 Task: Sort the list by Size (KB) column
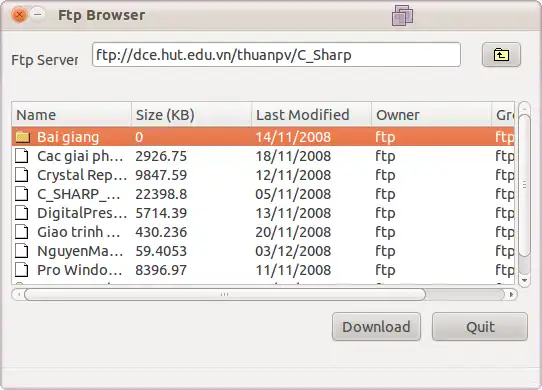click(x=191, y=115)
